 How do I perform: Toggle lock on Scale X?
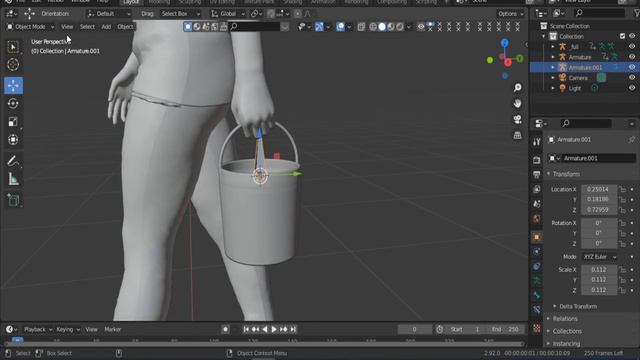(622, 270)
